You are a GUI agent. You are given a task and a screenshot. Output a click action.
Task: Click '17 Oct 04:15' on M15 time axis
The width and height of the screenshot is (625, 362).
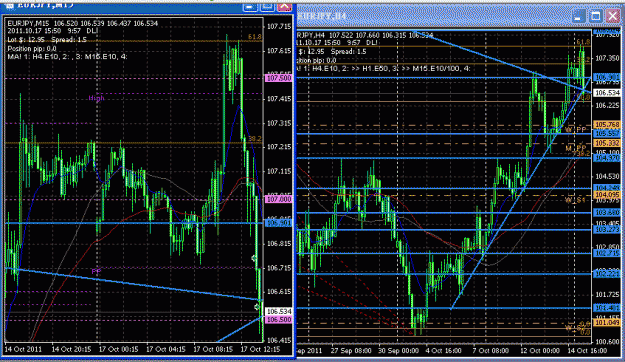165,349
